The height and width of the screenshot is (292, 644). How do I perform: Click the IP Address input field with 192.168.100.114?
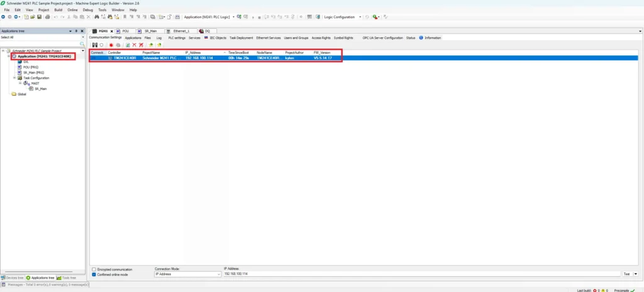[x=422, y=274]
